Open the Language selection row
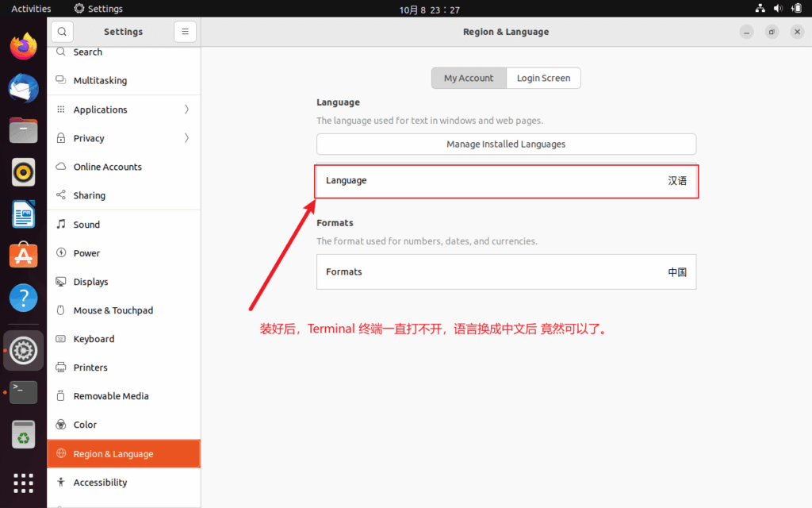 pyautogui.click(x=506, y=181)
